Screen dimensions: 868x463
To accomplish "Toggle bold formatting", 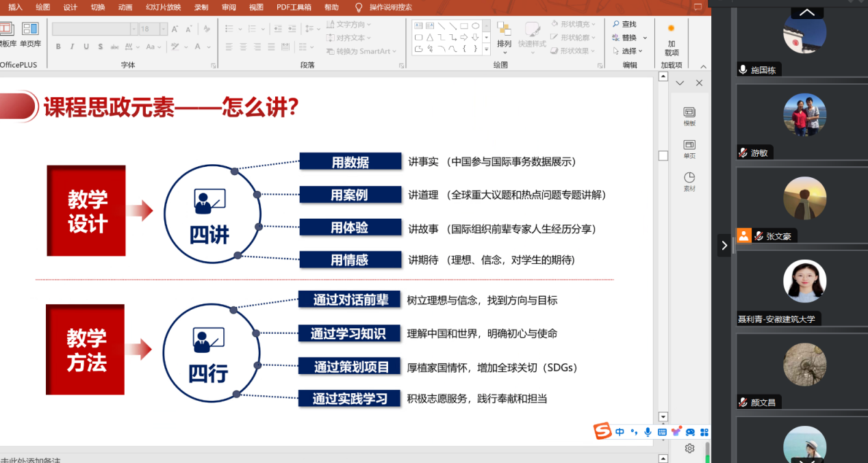I will click(58, 47).
